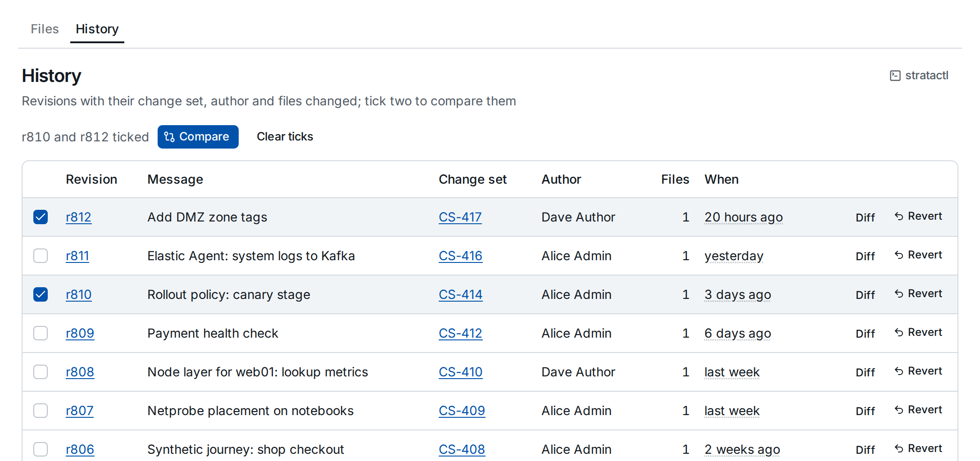Tick the r808 revision checkbox
This screenshot has width=980, height=461.
point(41,372)
